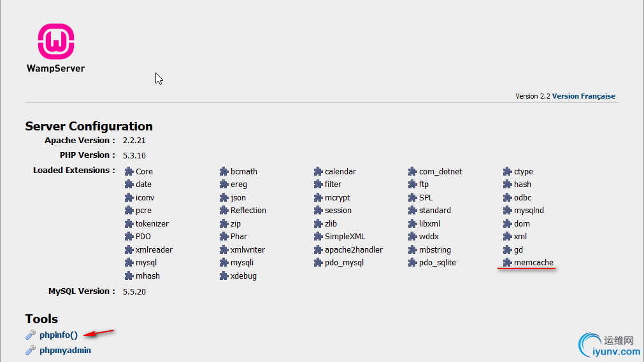Image resolution: width=644 pixels, height=362 pixels.
Task: Click the puzzle icon beside mhash
Action: pos(129,276)
